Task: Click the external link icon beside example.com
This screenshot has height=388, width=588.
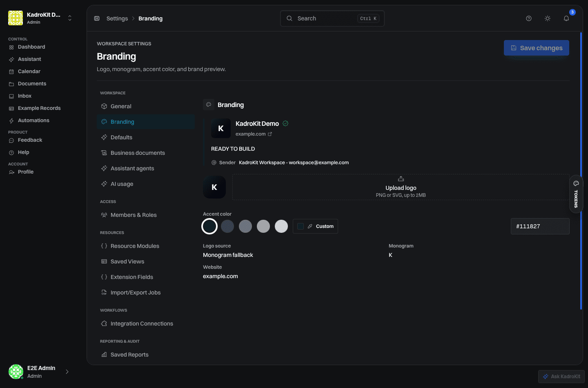Action: coord(270,134)
